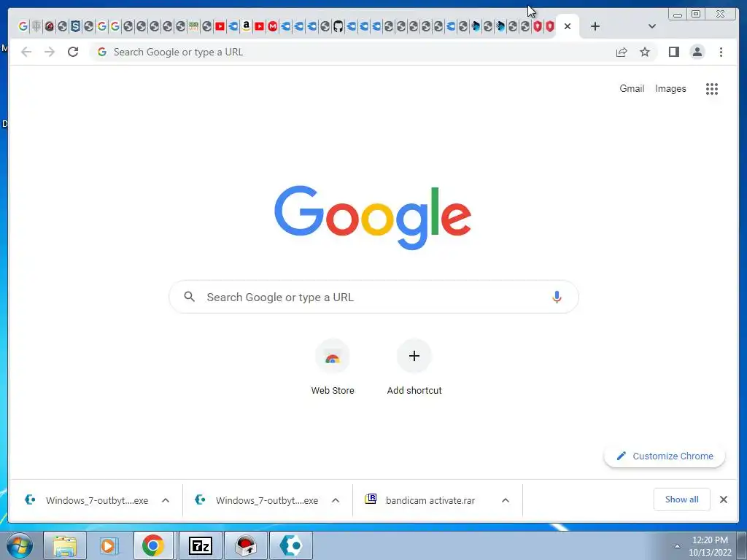Switch to the blue S favicon tab
This screenshot has height=560, width=747.
click(x=75, y=26)
